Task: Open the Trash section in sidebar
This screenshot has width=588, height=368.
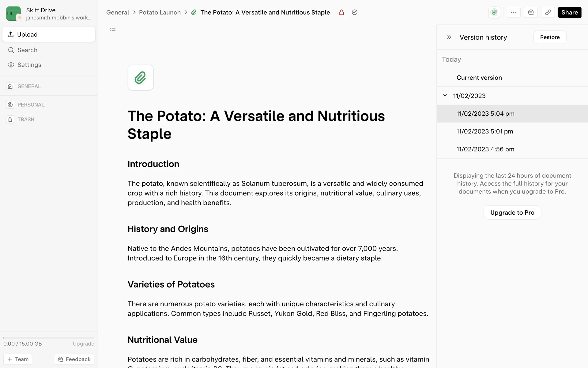Action: [26, 119]
